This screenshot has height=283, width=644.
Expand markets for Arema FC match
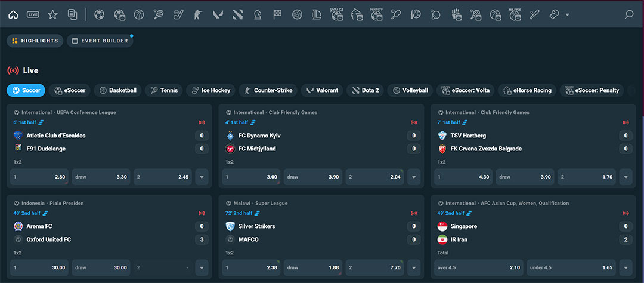pyautogui.click(x=202, y=267)
